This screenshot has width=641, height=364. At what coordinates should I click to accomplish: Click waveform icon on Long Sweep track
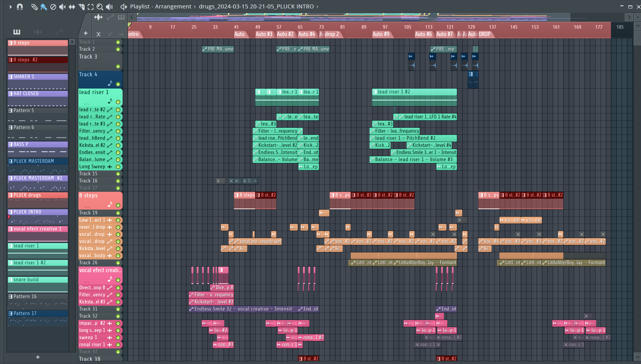[110, 167]
